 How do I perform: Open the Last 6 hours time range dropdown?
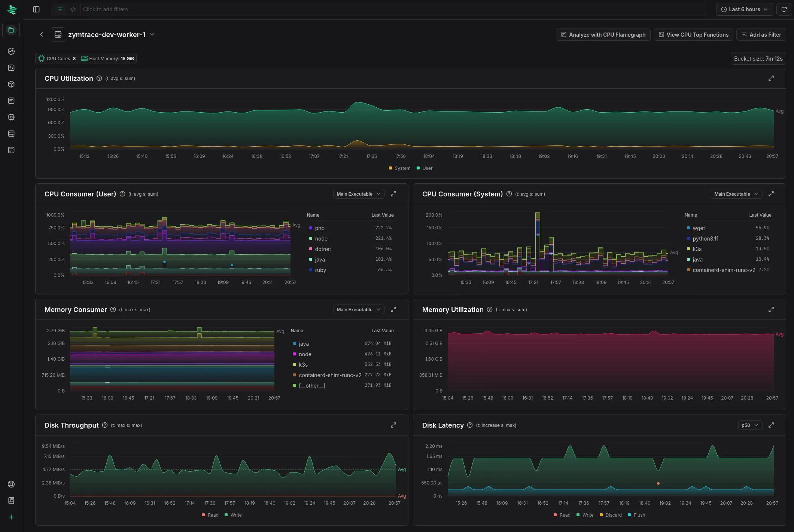pyautogui.click(x=744, y=9)
